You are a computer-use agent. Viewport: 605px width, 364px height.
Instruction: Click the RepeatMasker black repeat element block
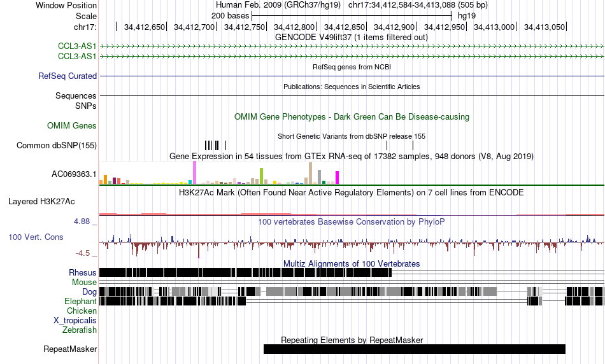[x=415, y=349]
